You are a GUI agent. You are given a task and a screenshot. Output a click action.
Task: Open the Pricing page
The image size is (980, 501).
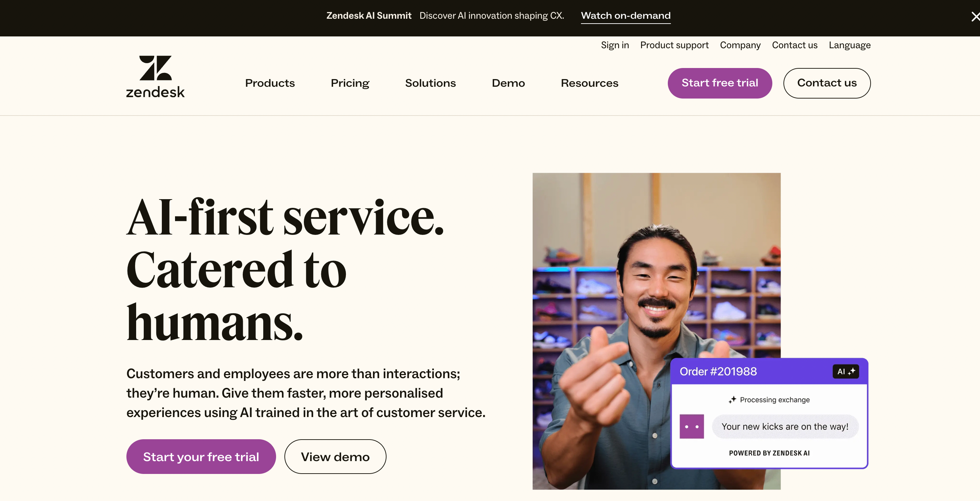[350, 83]
